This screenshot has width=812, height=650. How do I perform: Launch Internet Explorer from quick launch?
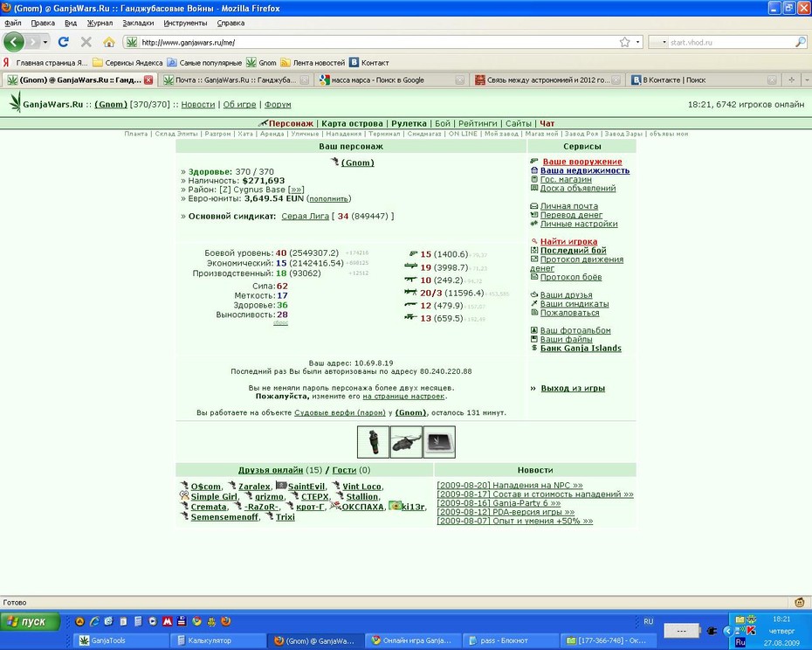click(x=94, y=621)
